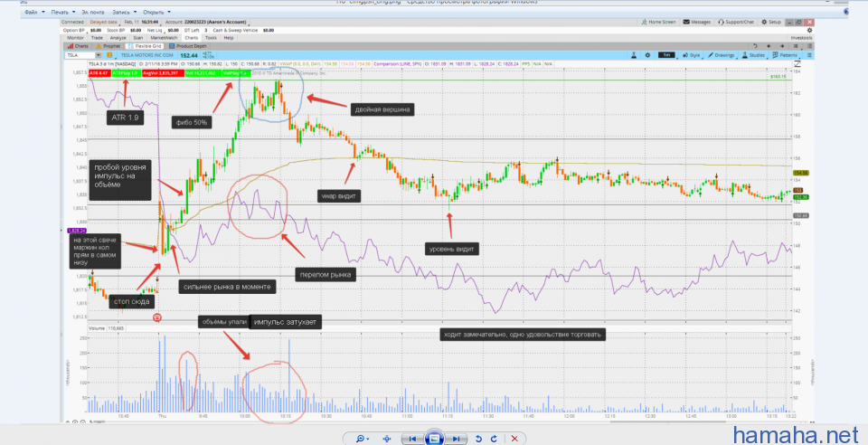Switch to the Trade tab
The height and width of the screenshot is (445, 868).
point(97,38)
